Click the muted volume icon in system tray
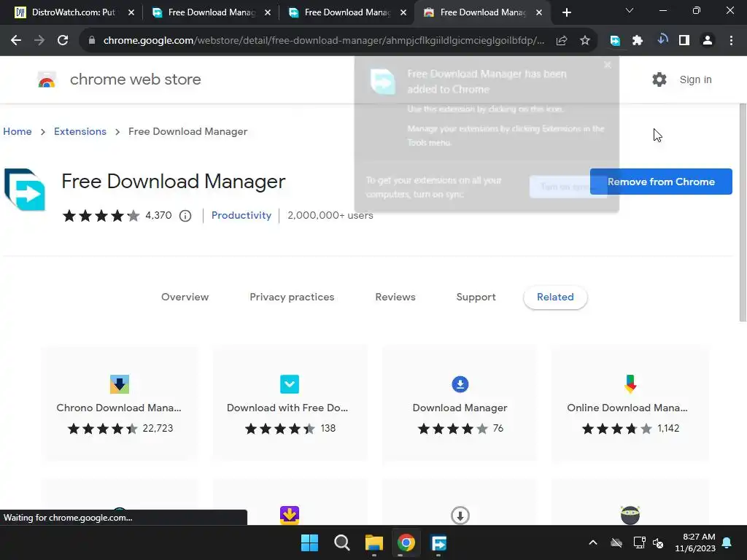Image resolution: width=747 pixels, height=560 pixels. pos(658,542)
